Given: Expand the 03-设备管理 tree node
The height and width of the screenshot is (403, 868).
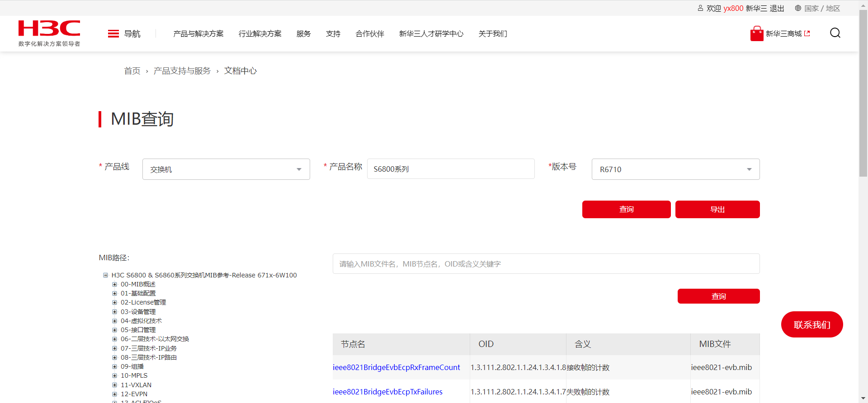Looking at the screenshot, I should click(114, 312).
